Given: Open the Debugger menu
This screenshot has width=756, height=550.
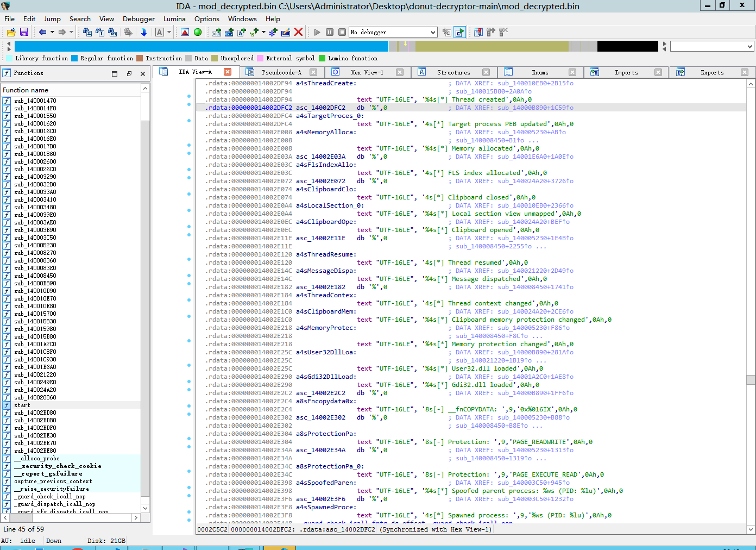Looking at the screenshot, I should [138, 18].
